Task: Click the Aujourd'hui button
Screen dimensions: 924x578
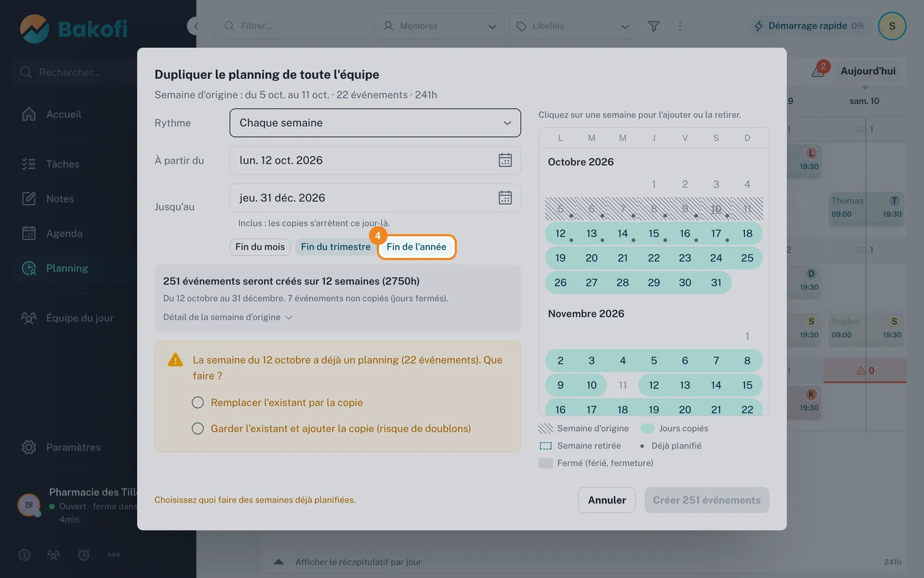Action: click(x=868, y=71)
